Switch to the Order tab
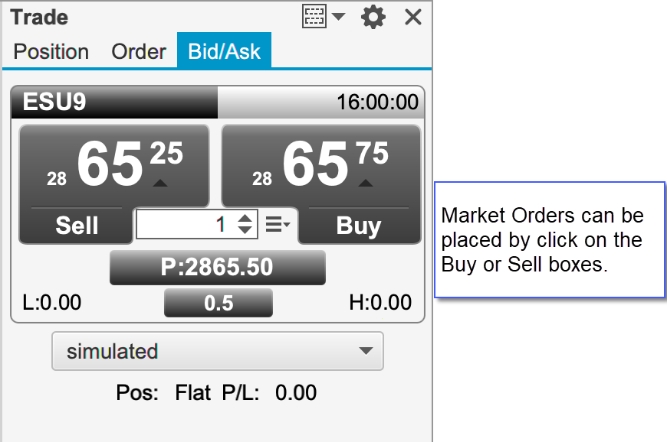667x442 pixels. click(139, 52)
